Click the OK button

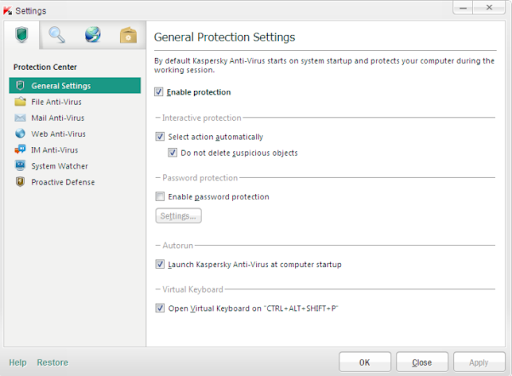tap(365, 362)
